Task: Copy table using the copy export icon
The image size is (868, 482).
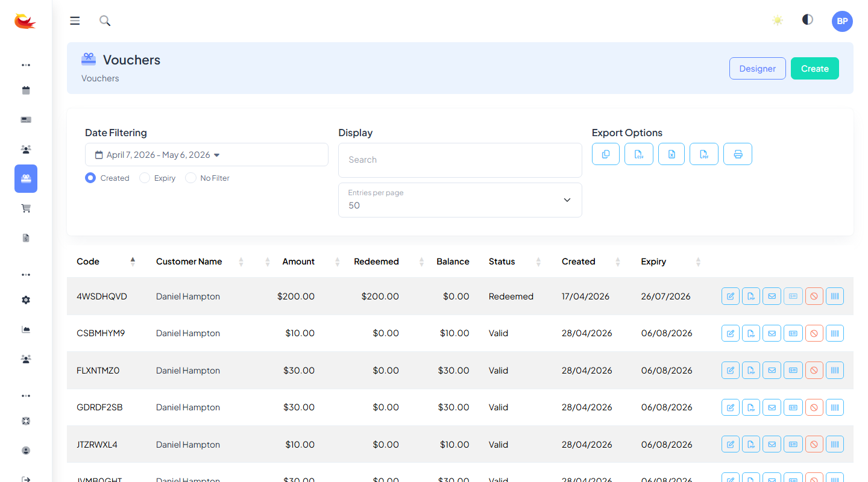Action: point(606,154)
